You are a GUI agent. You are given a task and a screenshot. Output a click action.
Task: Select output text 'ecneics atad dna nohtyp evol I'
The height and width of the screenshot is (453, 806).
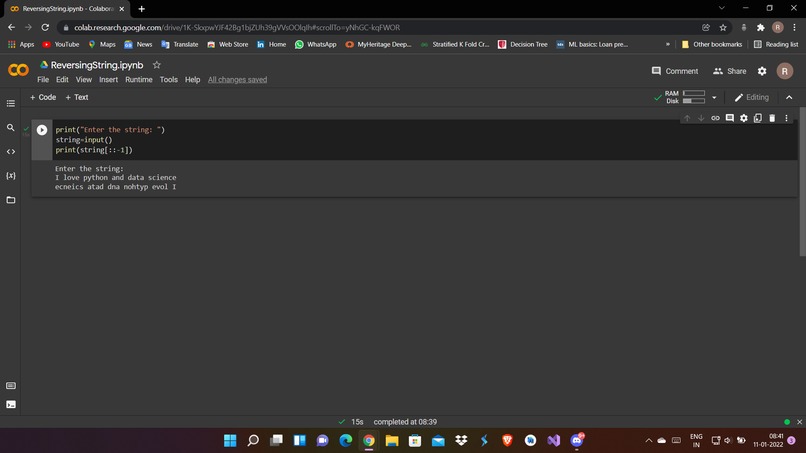(116, 187)
